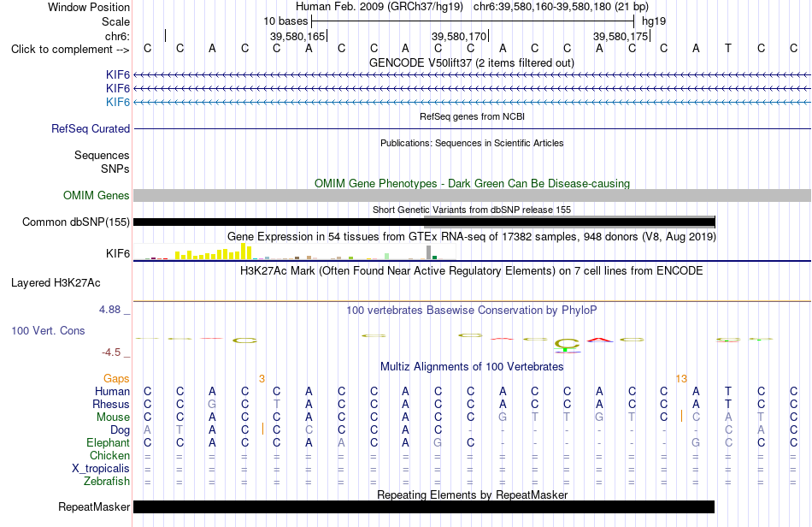The image size is (812, 527).
Task: Click the black RepeatMasker item bar
Action: 424,506
